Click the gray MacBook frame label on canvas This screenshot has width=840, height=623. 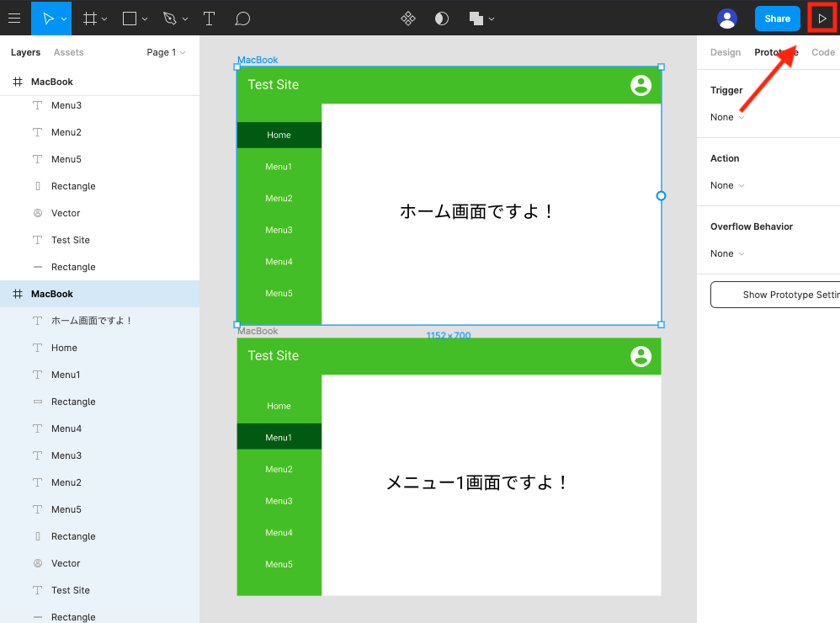pyautogui.click(x=258, y=331)
